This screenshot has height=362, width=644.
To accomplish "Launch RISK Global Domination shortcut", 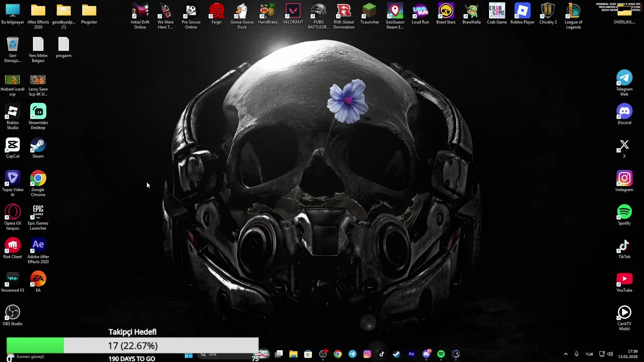I will (x=344, y=17).
